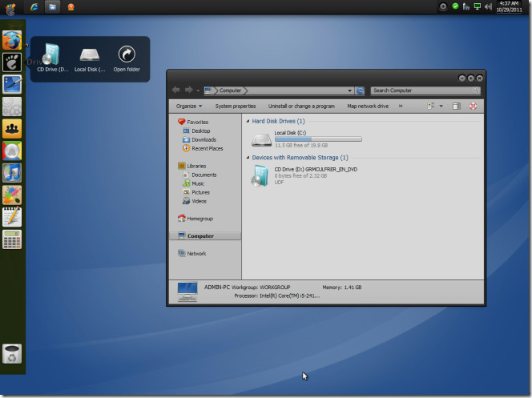This screenshot has width=532, height=398.
Task: Open the yellow people dock icon
Action: click(x=12, y=128)
